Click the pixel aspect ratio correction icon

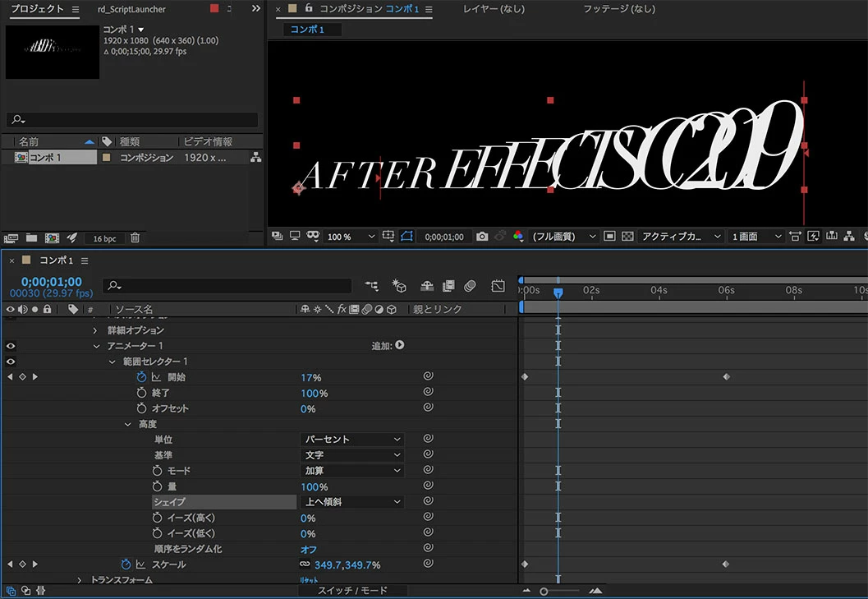[795, 237]
